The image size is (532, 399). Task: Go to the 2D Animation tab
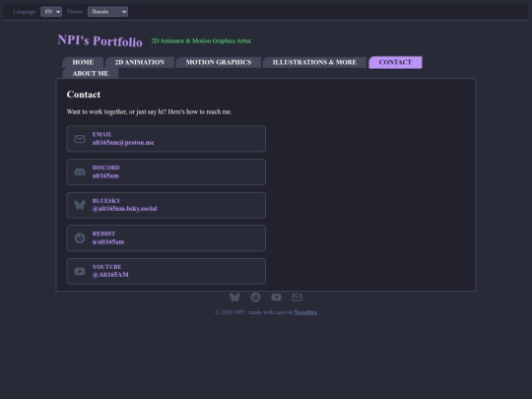point(140,62)
